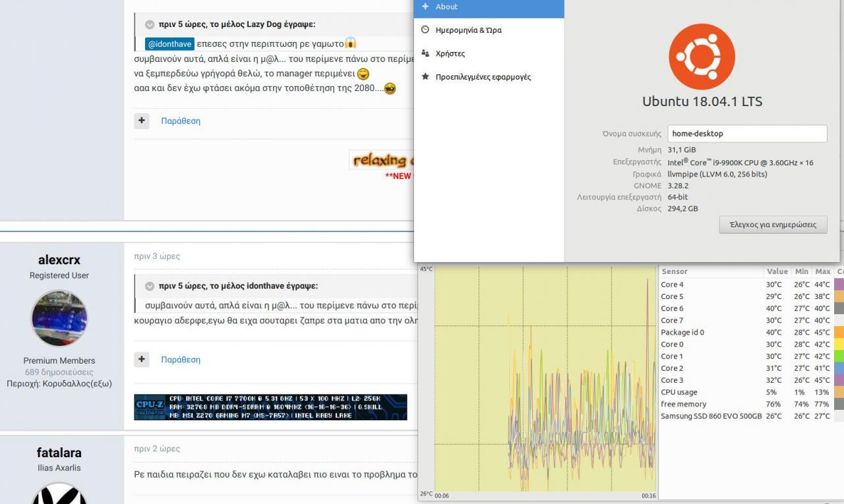Screen dimensions: 844x504
Task: Select the 'free memory' sensor row
Action: coord(752,405)
